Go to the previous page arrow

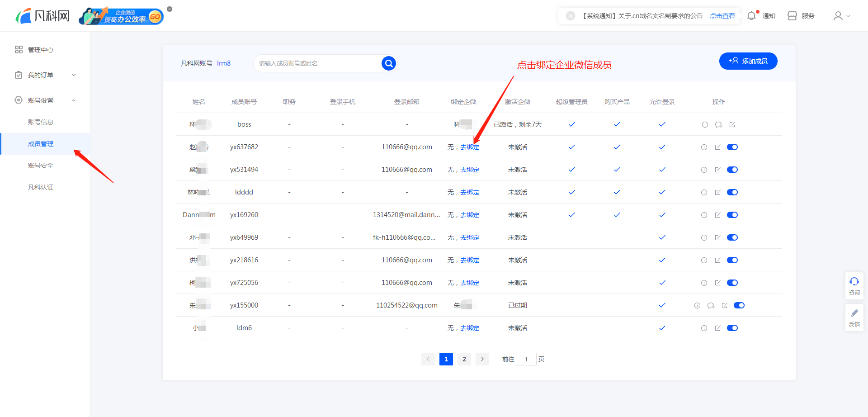pyautogui.click(x=428, y=359)
